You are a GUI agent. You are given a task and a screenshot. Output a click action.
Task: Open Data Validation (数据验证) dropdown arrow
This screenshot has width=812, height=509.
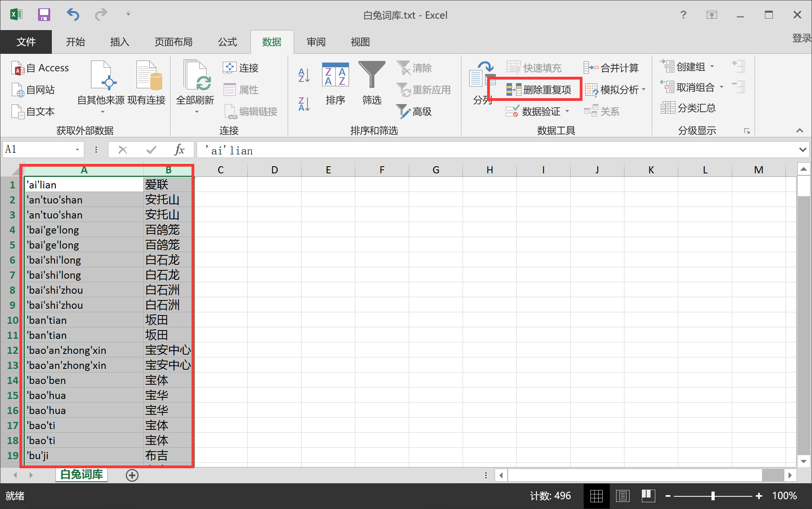567,112
